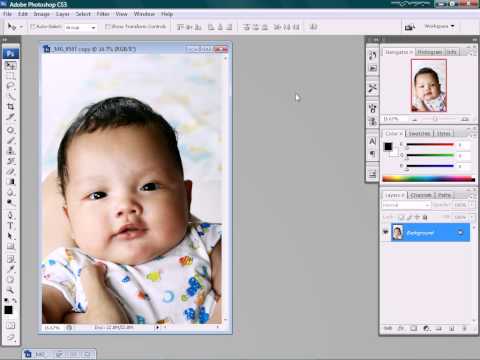
Task: Toggle Lock image pixels
Action: [x=409, y=217]
